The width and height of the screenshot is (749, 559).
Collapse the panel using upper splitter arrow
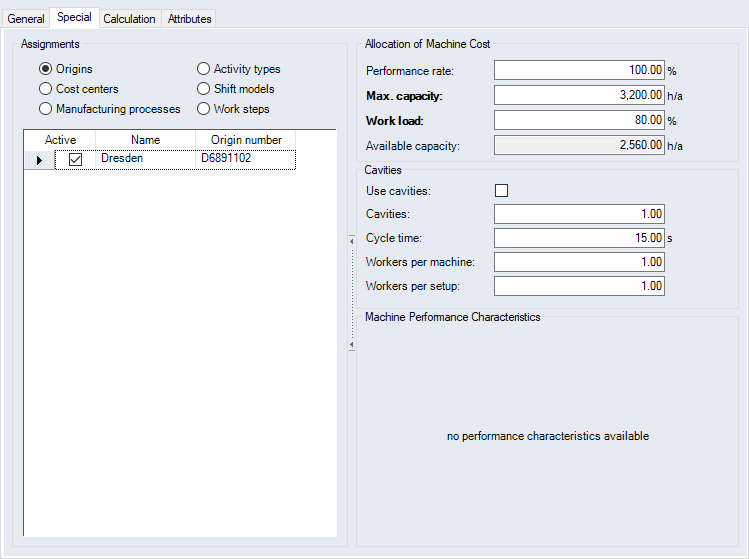pyautogui.click(x=351, y=240)
